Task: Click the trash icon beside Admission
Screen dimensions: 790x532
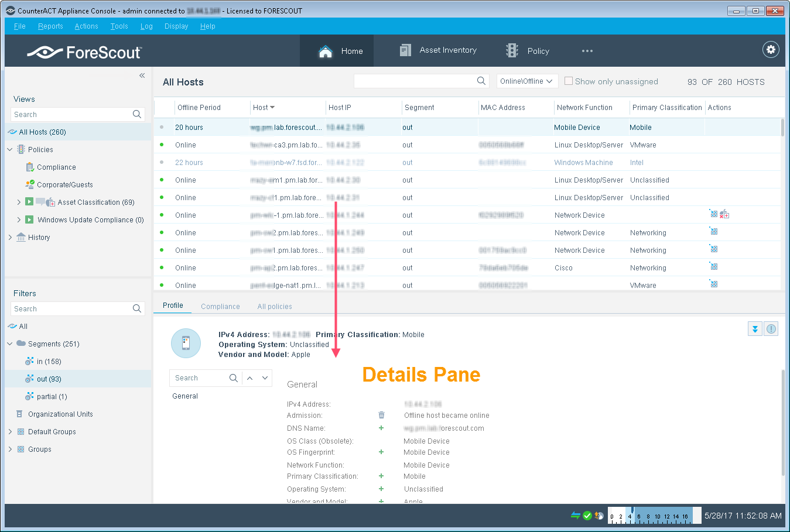Action: (x=381, y=415)
